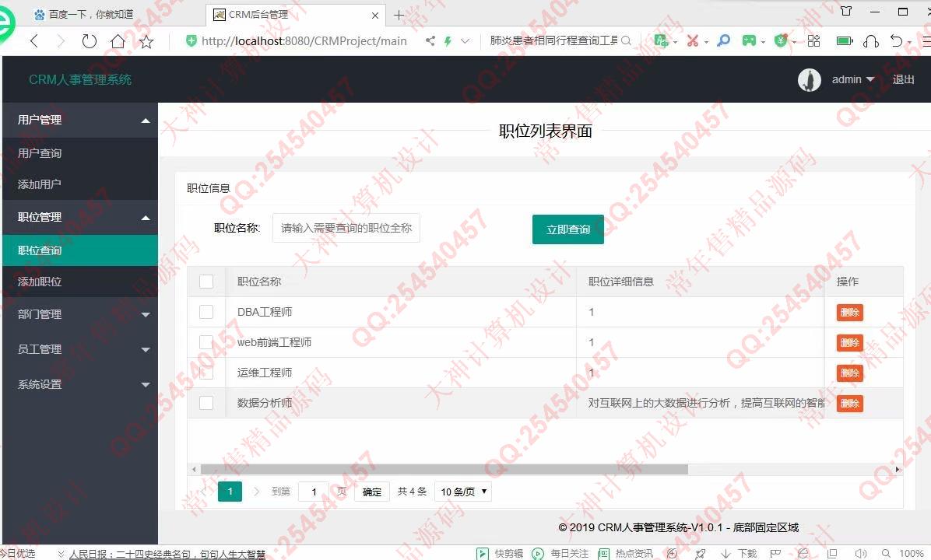
Task: Open the 10 条/页 page size dropdown
Action: click(463, 492)
